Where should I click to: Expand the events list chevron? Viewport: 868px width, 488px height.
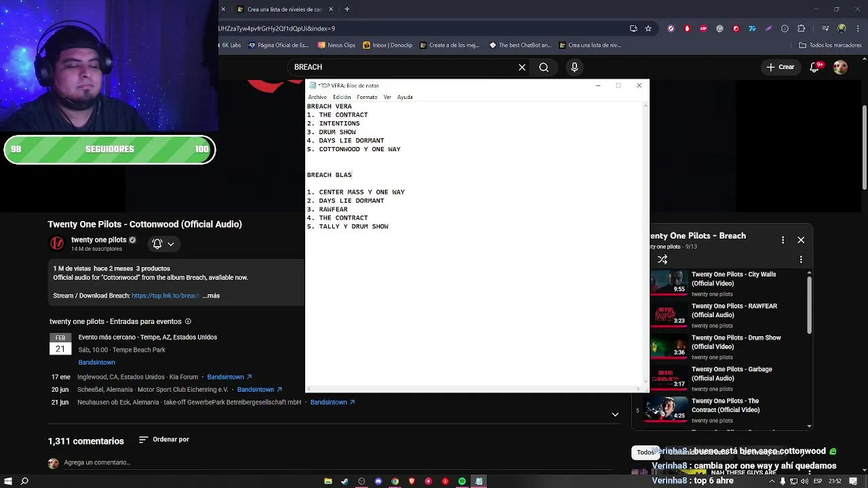click(x=615, y=414)
